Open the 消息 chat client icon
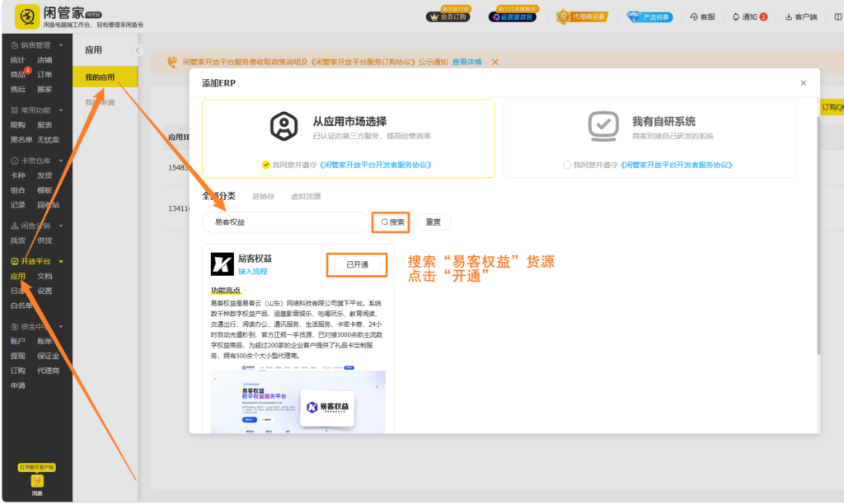This screenshot has width=844, height=504. (x=36, y=481)
